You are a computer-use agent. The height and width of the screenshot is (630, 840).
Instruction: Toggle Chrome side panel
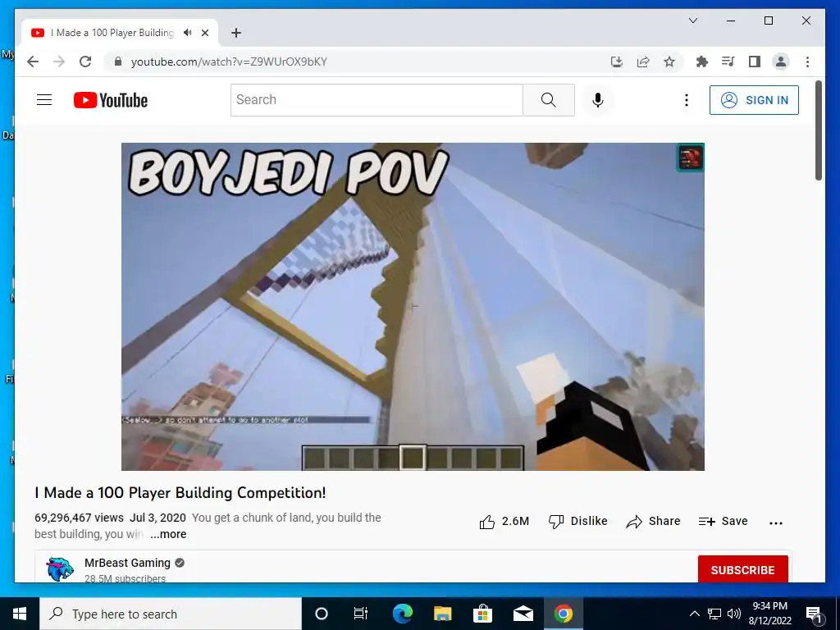click(755, 62)
